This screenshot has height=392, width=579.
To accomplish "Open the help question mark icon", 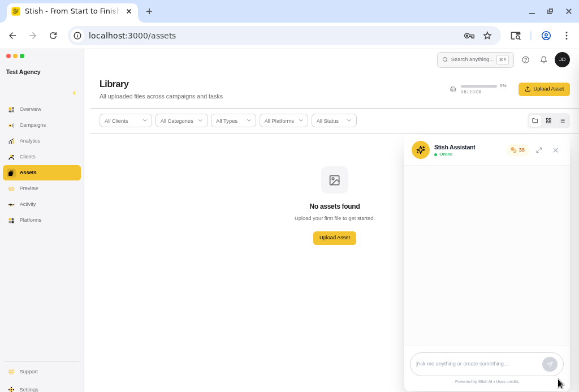I will tap(525, 60).
